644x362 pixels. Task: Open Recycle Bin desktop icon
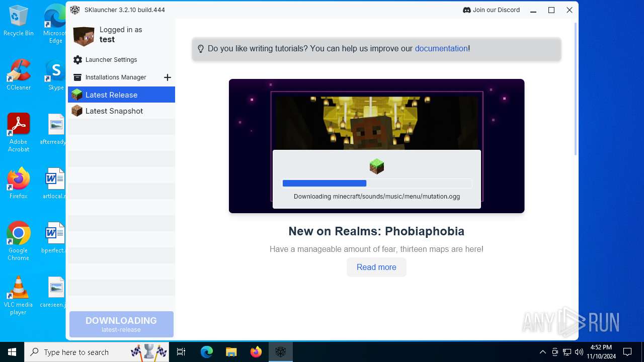19,21
